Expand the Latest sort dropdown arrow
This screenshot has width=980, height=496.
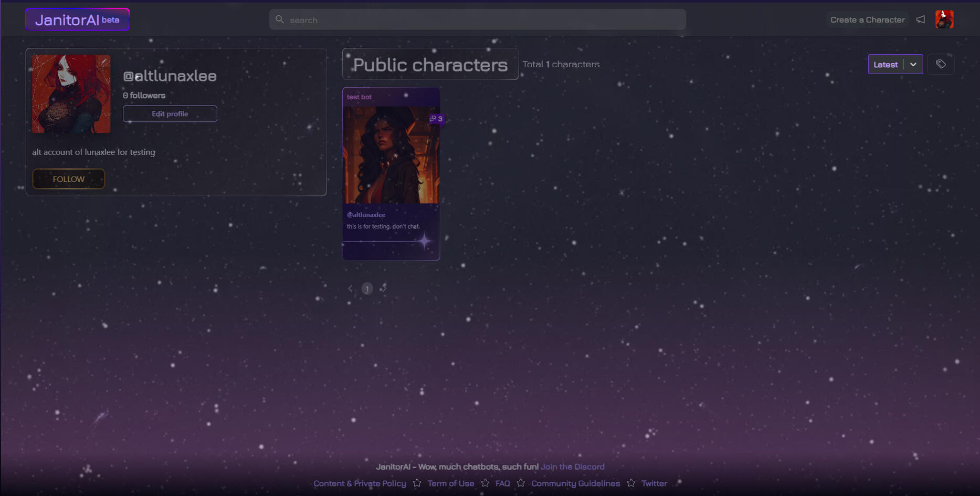click(x=913, y=65)
